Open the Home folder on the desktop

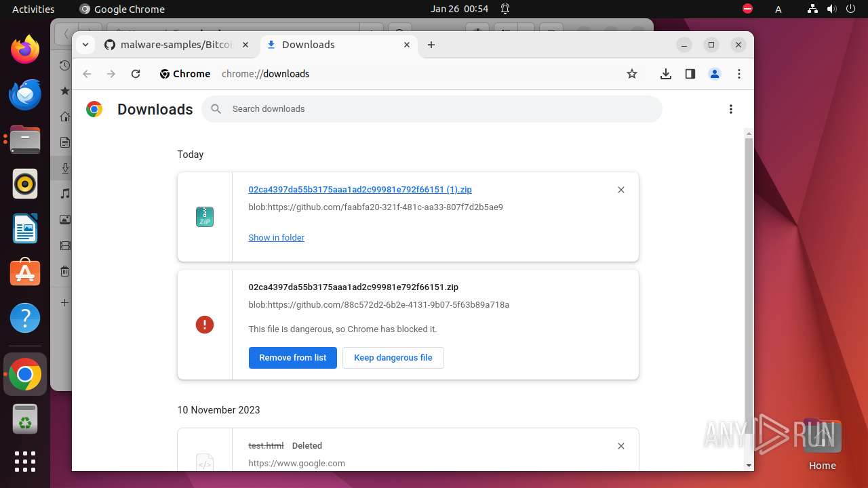click(822, 445)
